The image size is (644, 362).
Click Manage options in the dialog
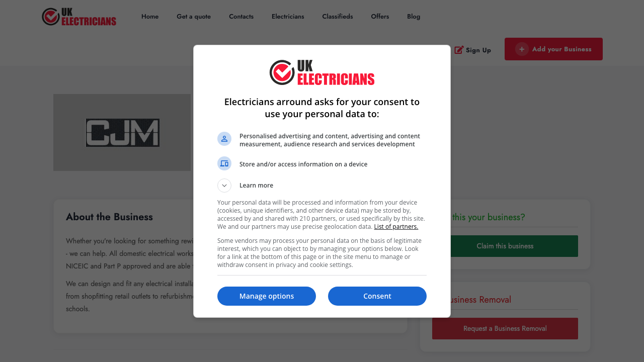point(266,296)
